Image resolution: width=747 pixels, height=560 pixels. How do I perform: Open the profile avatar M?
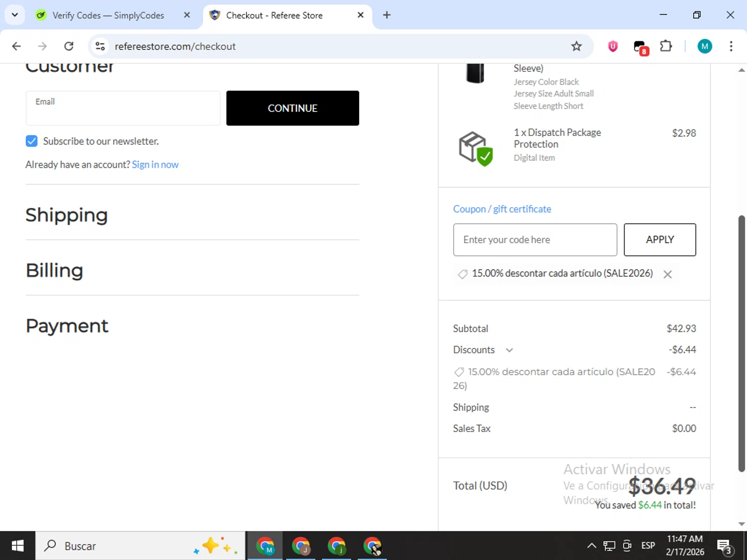(x=704, y=46)
